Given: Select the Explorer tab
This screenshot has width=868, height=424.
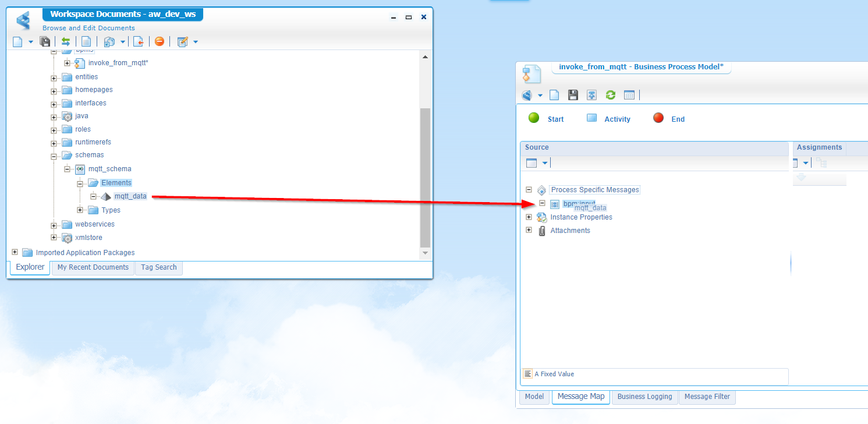Looking at the screenshot, I should pyautogui.click(x=30, y=267).
